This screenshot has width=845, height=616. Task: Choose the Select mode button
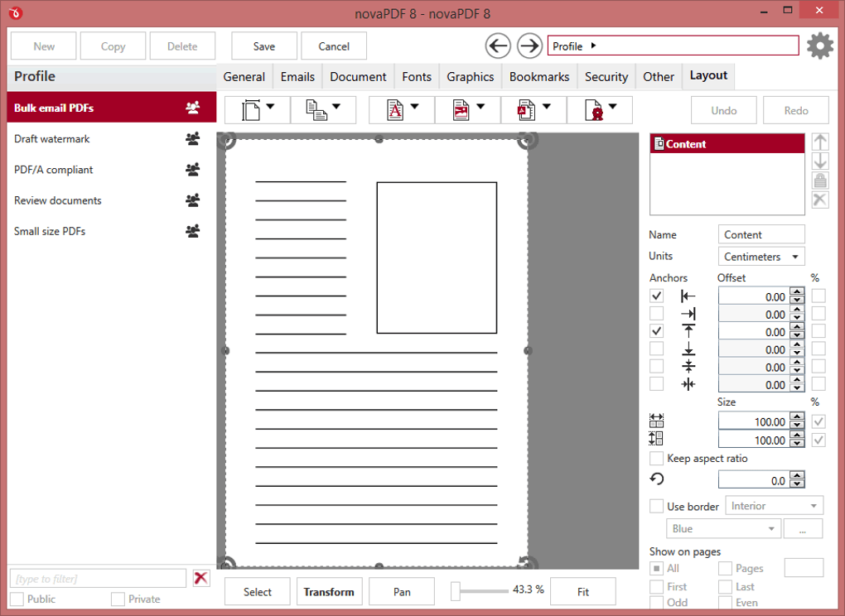257,592
